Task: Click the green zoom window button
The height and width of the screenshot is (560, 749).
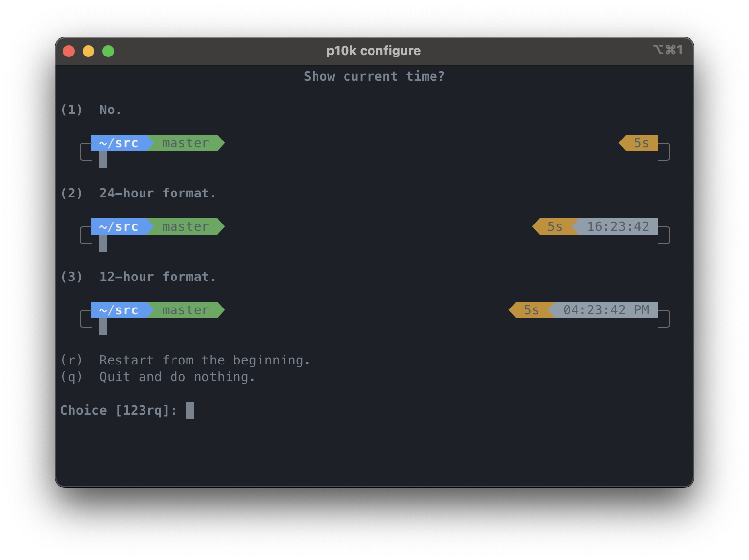Action: click(108, 51)
